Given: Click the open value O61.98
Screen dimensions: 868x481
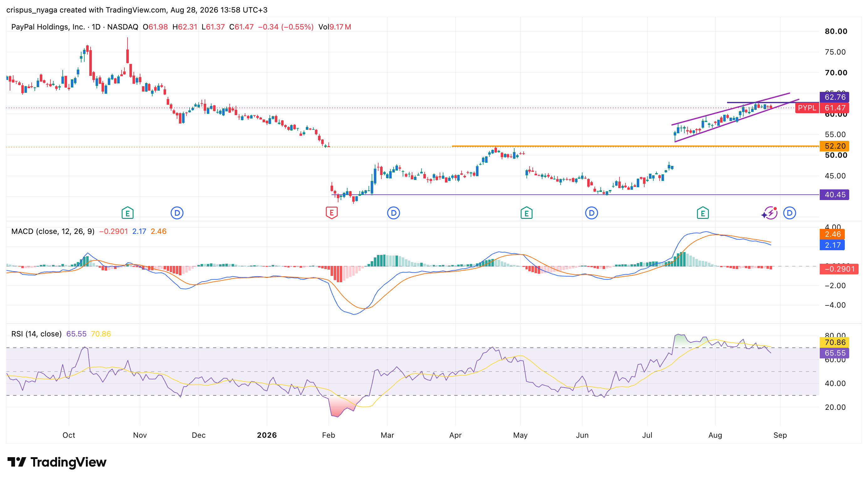Looking at the screenshot, I should [x=155, y=27].
